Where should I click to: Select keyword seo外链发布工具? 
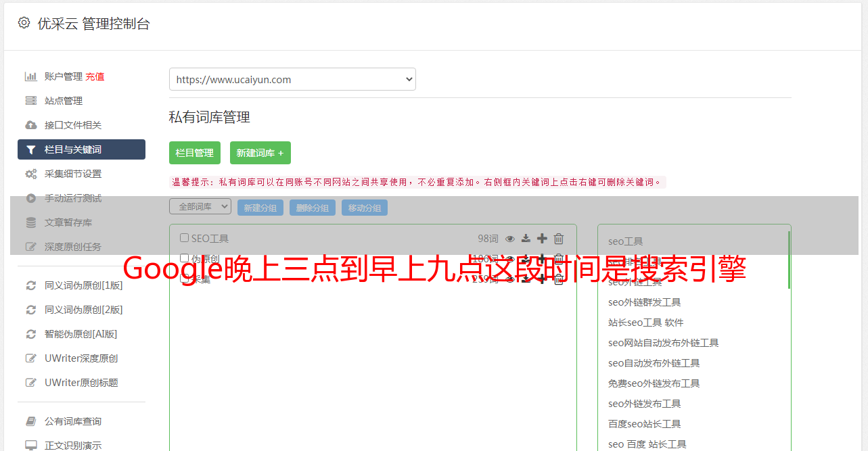pos(644,404)
